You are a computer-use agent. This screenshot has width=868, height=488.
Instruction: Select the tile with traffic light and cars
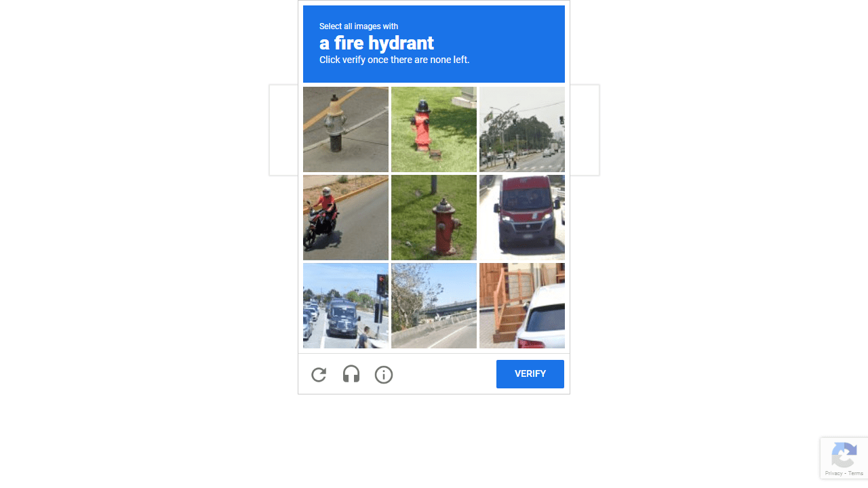tap(346, 306)
